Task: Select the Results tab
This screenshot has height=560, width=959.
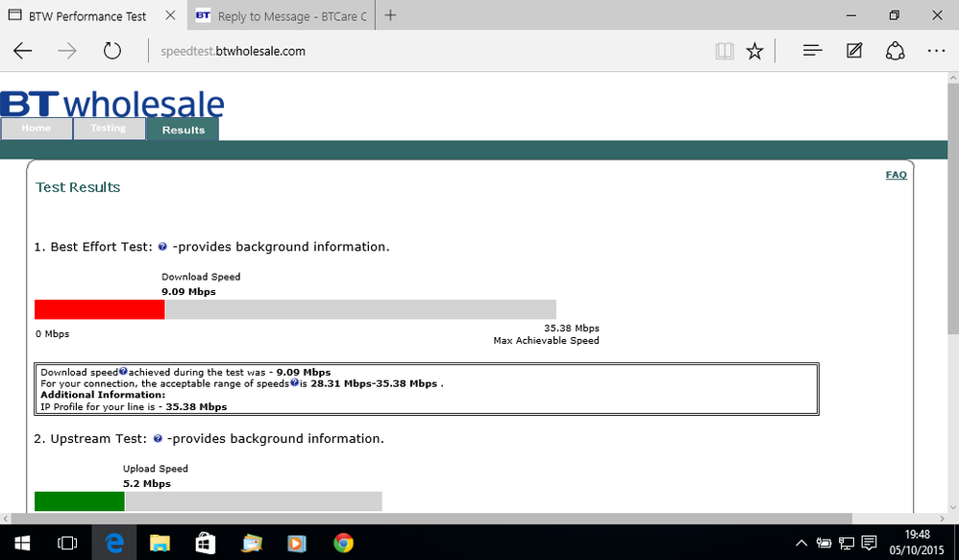Action: pos(183,129)
